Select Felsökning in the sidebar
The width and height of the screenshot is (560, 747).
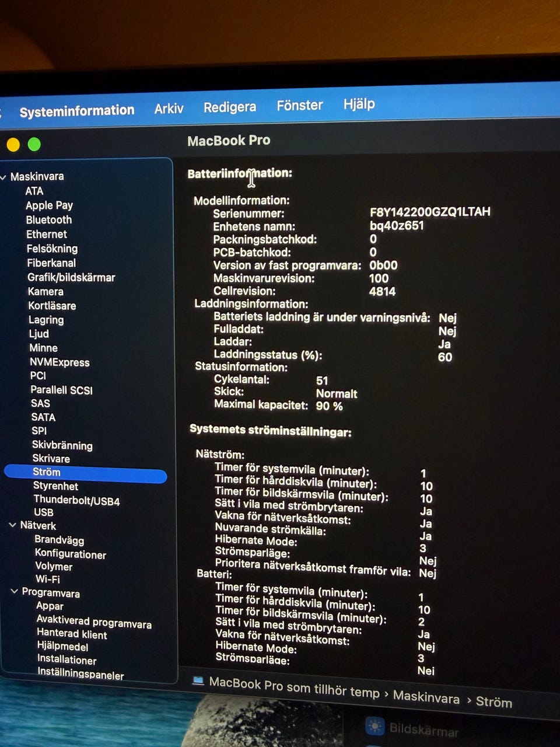click(52, 249)
